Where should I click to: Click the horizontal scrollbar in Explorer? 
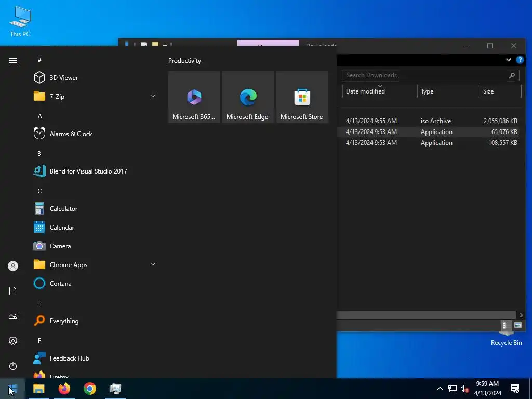(427, 315)
